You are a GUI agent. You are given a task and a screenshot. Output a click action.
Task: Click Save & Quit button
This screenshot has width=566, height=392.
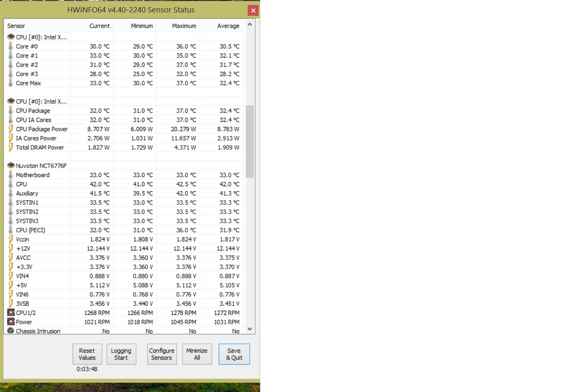[234, 354]
